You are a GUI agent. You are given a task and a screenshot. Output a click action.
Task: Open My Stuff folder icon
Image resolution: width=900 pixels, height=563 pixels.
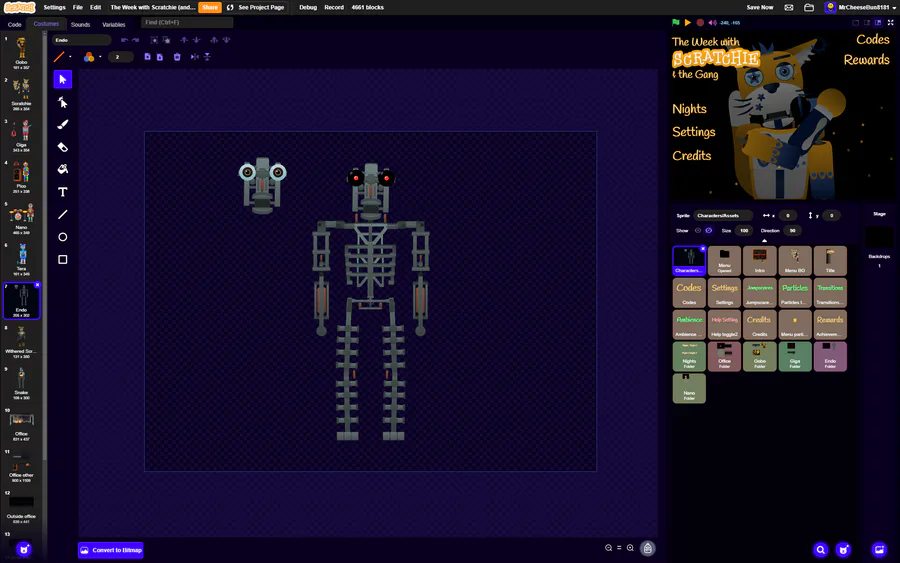[x=809, y=7]
